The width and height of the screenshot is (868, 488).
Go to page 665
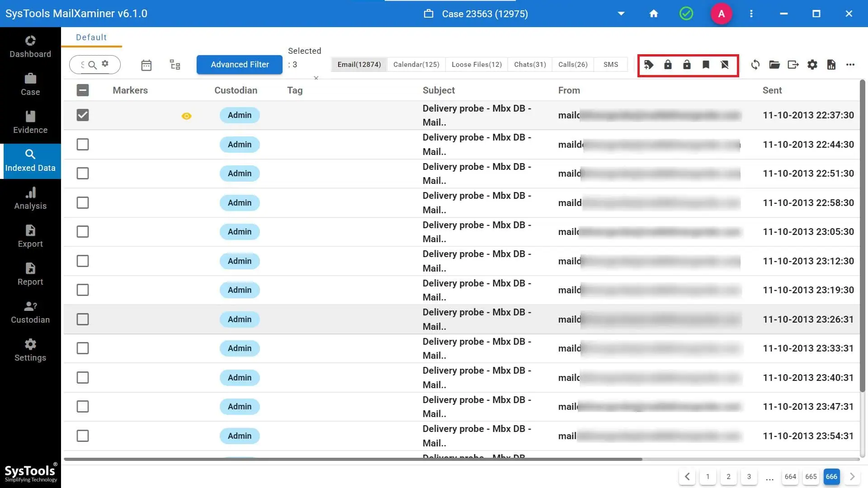(811, 476)
